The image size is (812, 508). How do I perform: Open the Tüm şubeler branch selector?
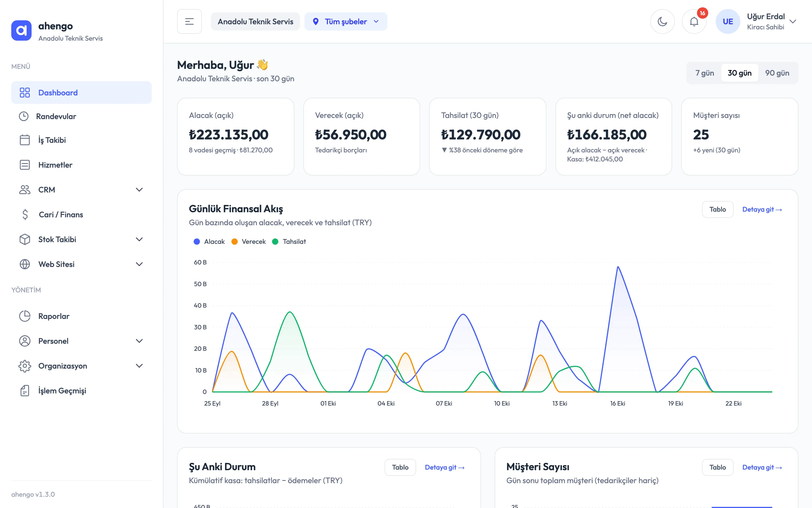(x=346, y=21)
